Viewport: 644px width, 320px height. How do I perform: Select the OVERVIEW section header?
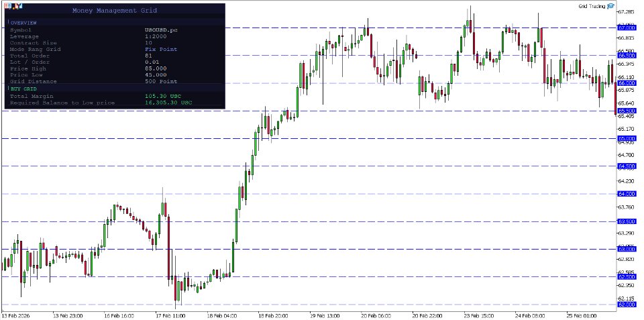tap(24, 23)
